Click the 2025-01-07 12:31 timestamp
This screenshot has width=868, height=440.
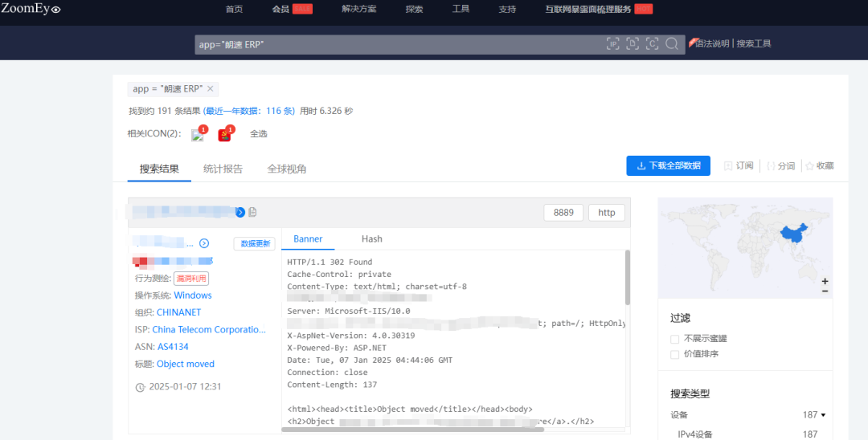point(185,387)
